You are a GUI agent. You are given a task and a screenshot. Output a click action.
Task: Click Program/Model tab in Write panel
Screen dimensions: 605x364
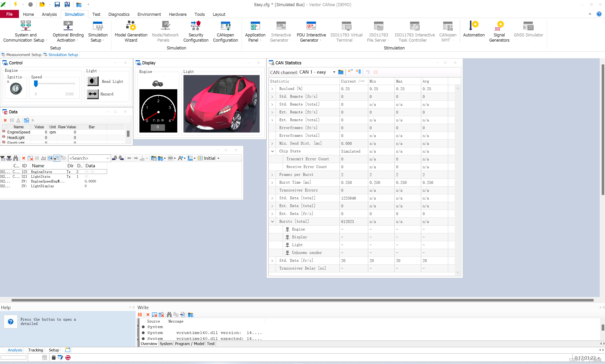189,344
